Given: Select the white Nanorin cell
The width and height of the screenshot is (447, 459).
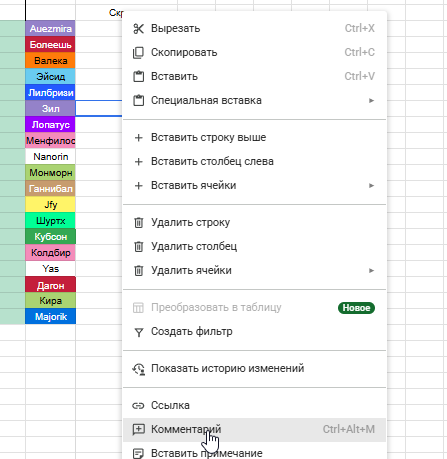Looking at the screenshot, I should pos(50,156).
